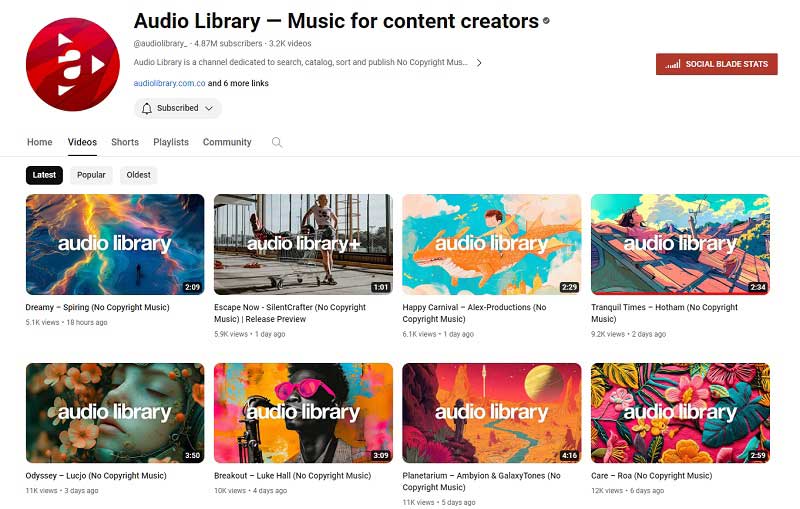The width and height of the screenshot is (800, 509).
Task: Click the '3.2K videos' count
Action: coord(290,44)
